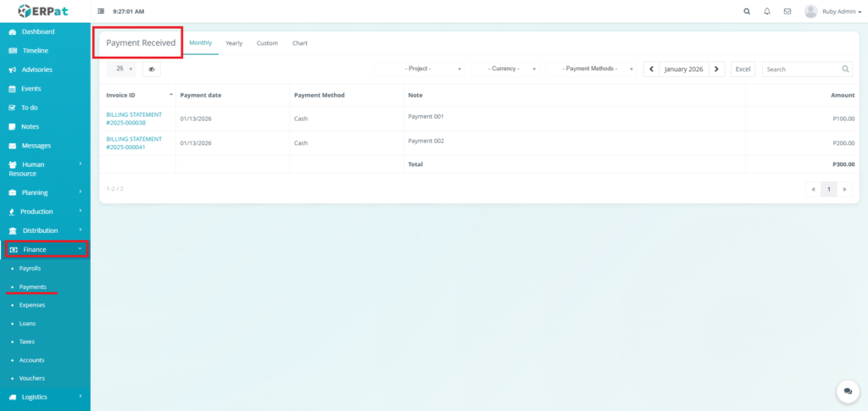Switch to the Chart tab
868x411 pixels.
pos(300,43)
